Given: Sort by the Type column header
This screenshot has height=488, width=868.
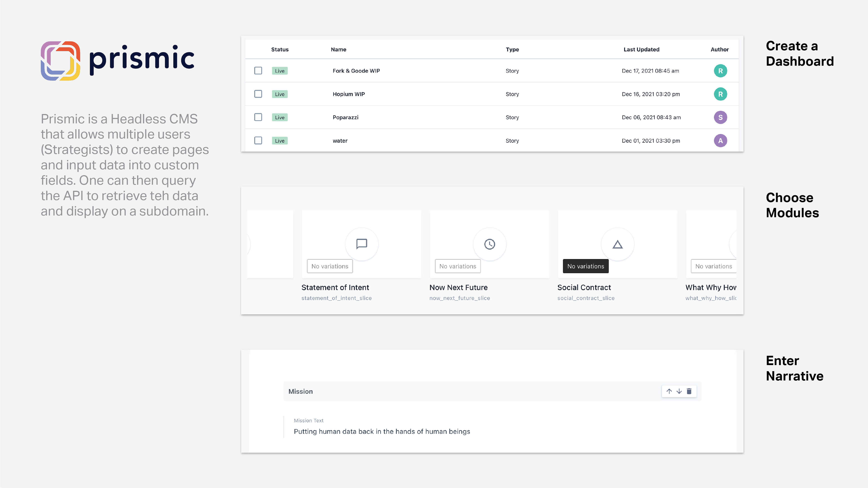Looking at the screenshot, I should (512, 49).
